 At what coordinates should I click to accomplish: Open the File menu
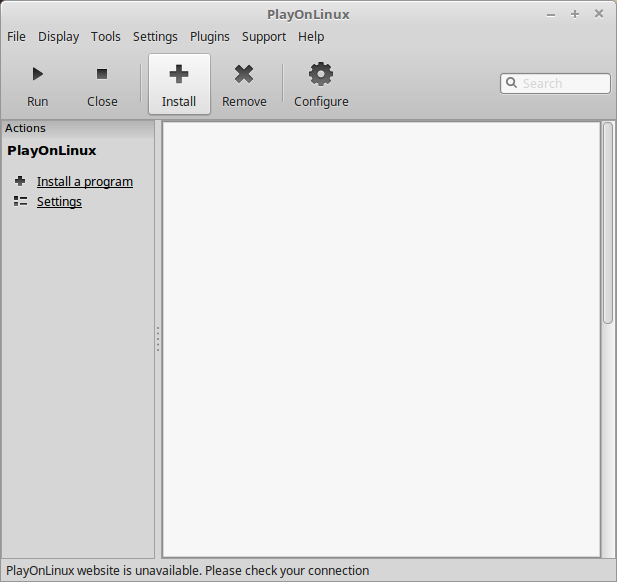click(x=16, y=37)
